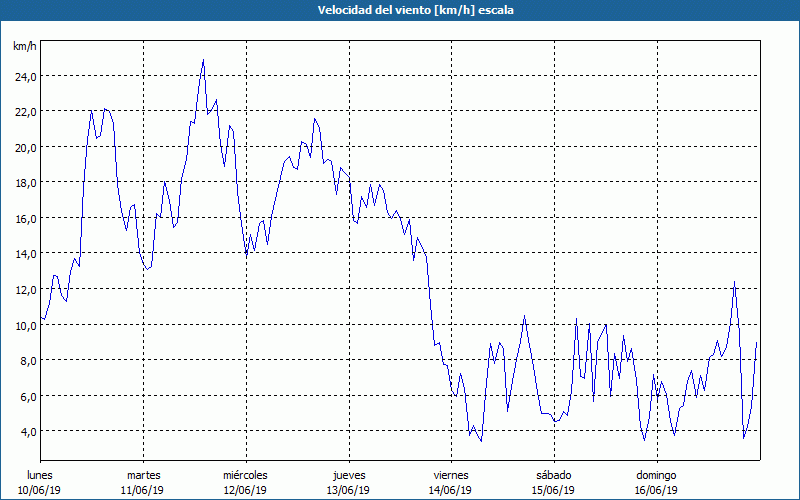Click the date label 15/06/19
Viewport: 800px width, 500px height.
click(x=554, y=490)
